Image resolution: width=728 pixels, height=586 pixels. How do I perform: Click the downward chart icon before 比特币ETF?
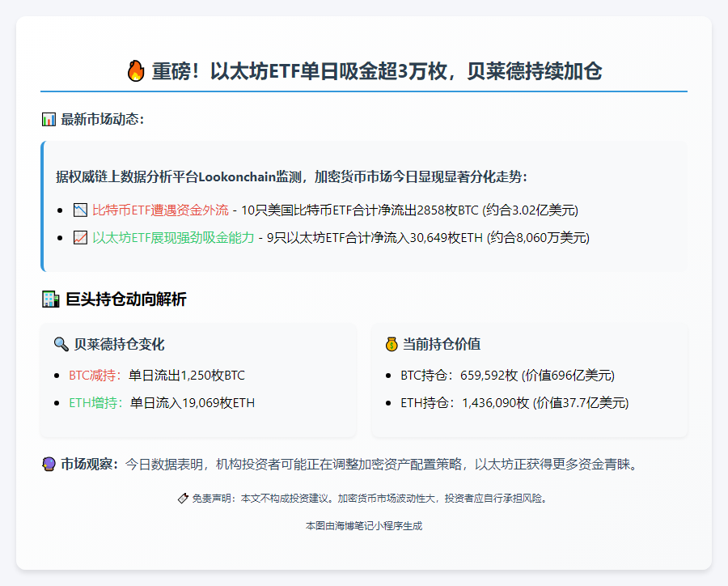[80, 210]
